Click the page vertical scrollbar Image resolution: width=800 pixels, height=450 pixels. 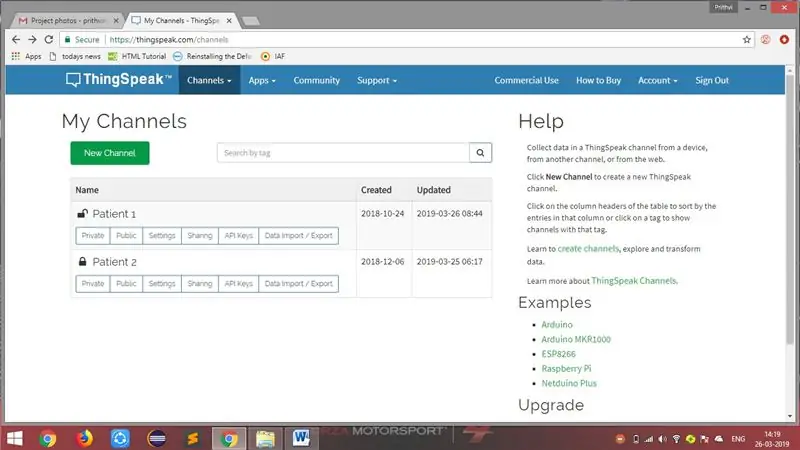(790, 209)
